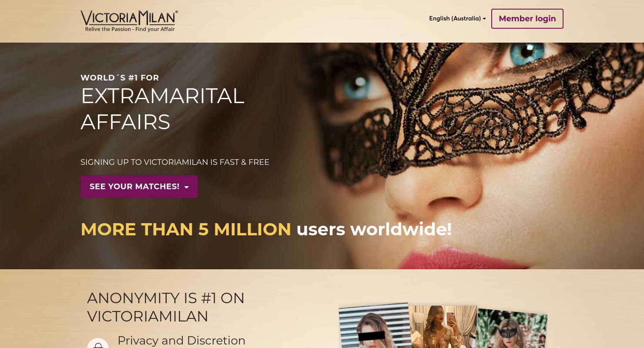Click the caret arrow inside See Your Matches
Viewport: 644px width, 348px height.
coord(187,187)
